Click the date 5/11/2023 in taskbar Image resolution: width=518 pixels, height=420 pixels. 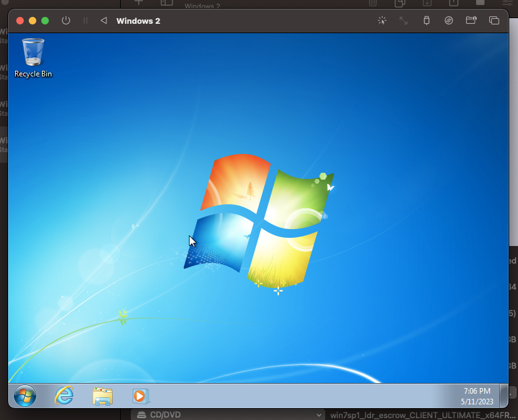[477, 401]
